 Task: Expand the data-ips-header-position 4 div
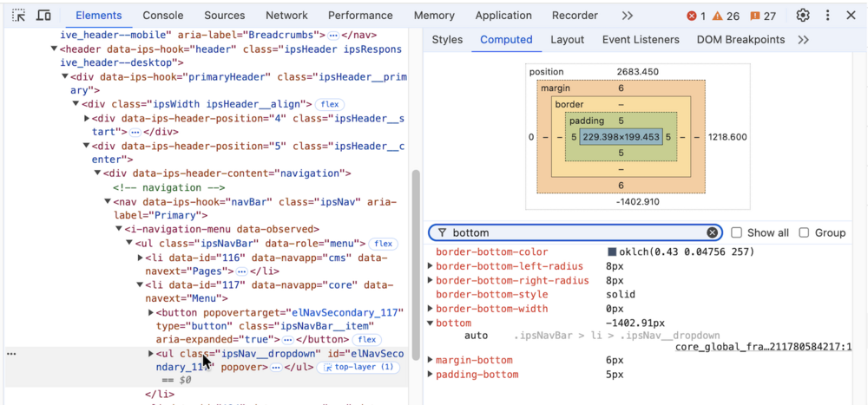[86, 119]
